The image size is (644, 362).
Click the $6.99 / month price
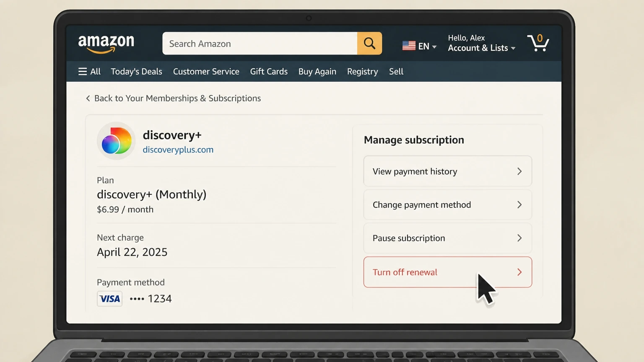[x=125, y=209]
